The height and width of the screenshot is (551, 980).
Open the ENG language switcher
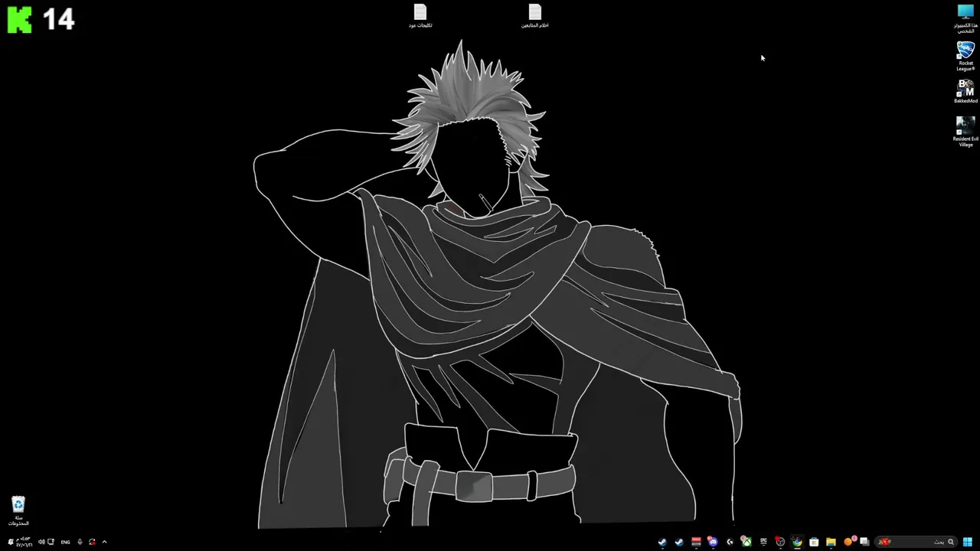66,542
